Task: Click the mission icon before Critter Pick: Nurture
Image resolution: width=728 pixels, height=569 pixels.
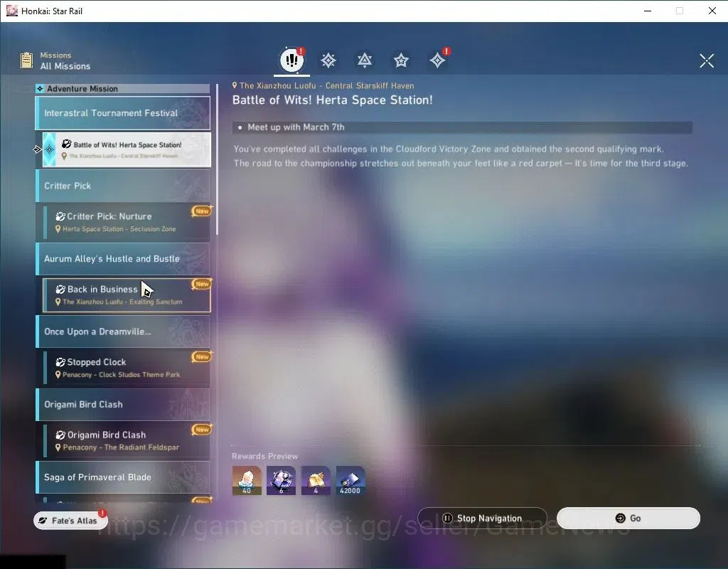Action: click(x=60, y=216)
